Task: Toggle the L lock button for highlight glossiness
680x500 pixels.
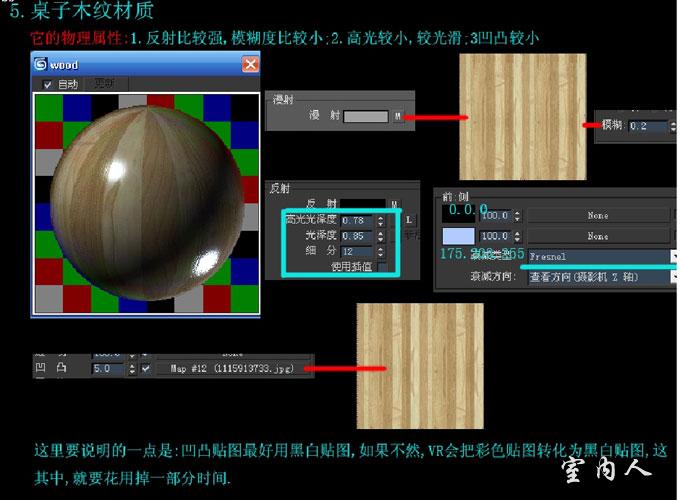Action: [x=409, y=220]
